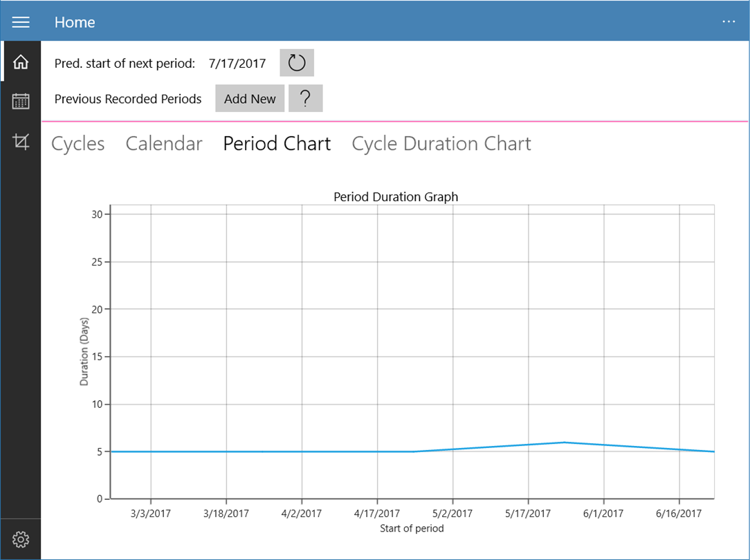Open the more options ellipsis menu

click(x=729, y=22)
